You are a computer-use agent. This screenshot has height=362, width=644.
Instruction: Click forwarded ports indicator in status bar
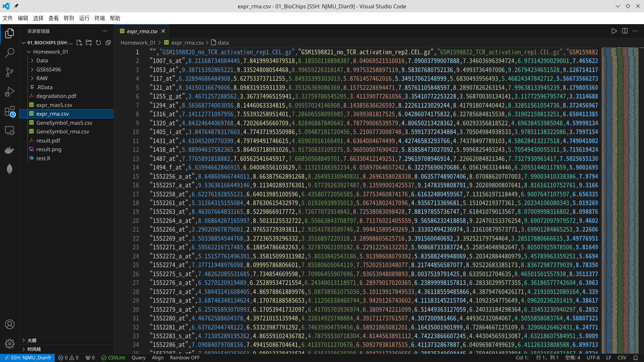[90, 358]
